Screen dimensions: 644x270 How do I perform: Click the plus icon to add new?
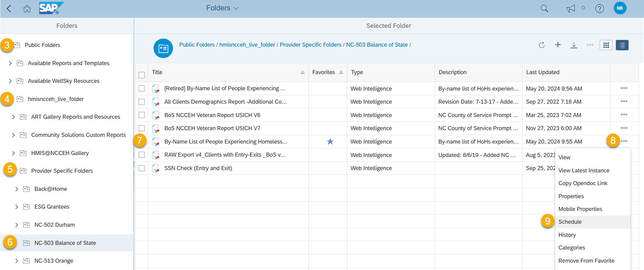[x=558, y=45]
